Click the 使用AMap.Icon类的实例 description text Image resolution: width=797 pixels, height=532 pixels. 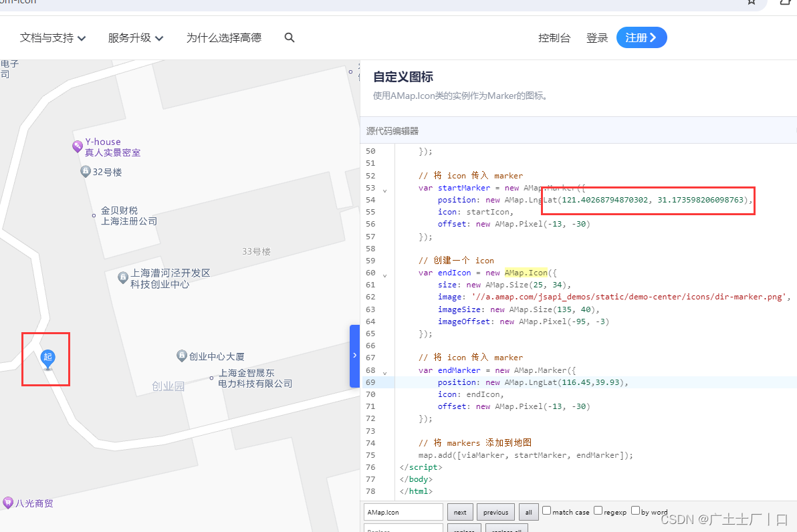click(460, 96)
